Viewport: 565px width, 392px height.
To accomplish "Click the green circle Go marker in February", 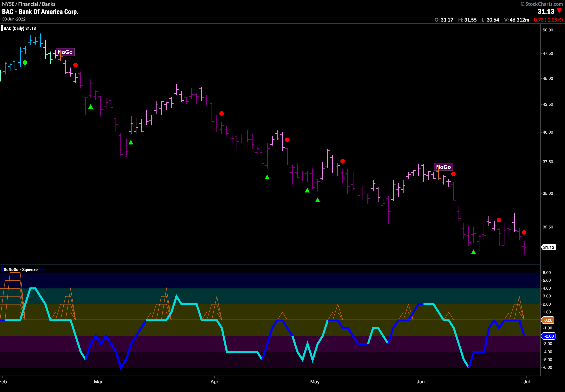I will pos(25,63).
